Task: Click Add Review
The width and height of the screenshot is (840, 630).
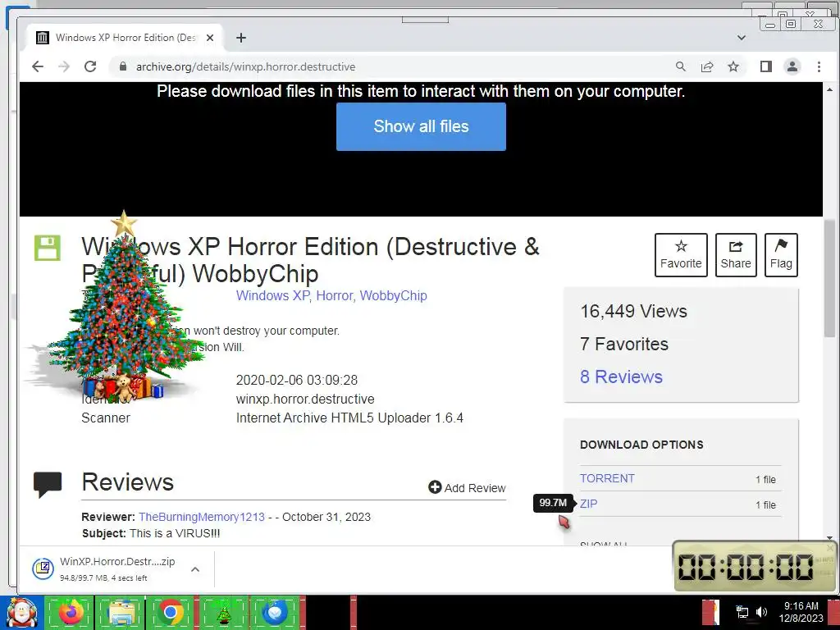Action: pyautogui.click(x=467, y=487)
